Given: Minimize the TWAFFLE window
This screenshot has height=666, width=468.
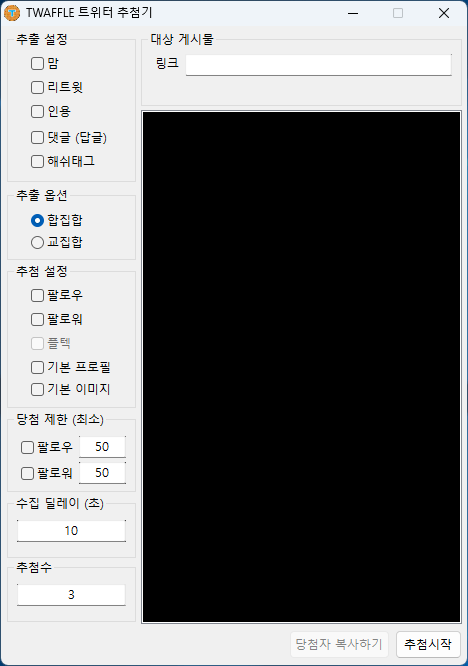Looking at the screenshot, I should point(353,13).
